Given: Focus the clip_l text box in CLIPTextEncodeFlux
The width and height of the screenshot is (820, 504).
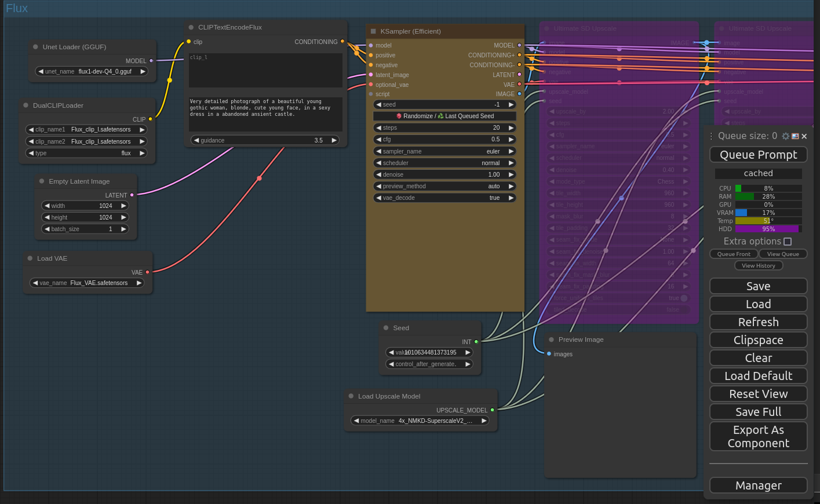Looking at the screenshot, I should coord(265,71).
